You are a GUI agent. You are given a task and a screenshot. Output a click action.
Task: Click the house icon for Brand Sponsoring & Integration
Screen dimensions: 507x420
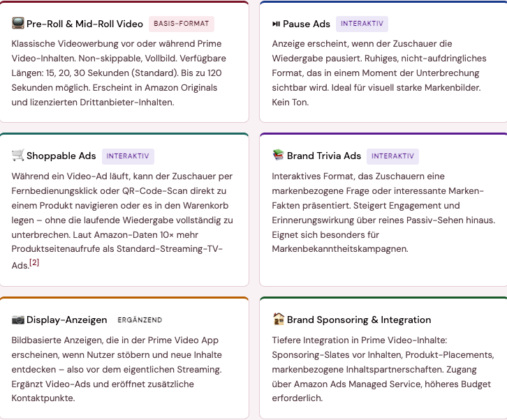click(x=278, y=319)
